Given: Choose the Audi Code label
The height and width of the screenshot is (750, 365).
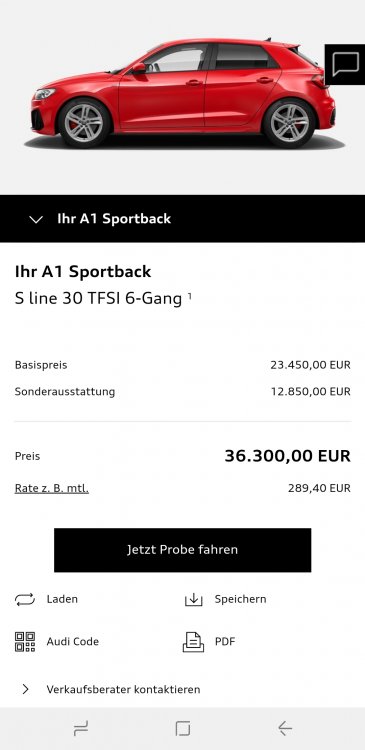Looking at the screenshot, I should pos(73,641).
